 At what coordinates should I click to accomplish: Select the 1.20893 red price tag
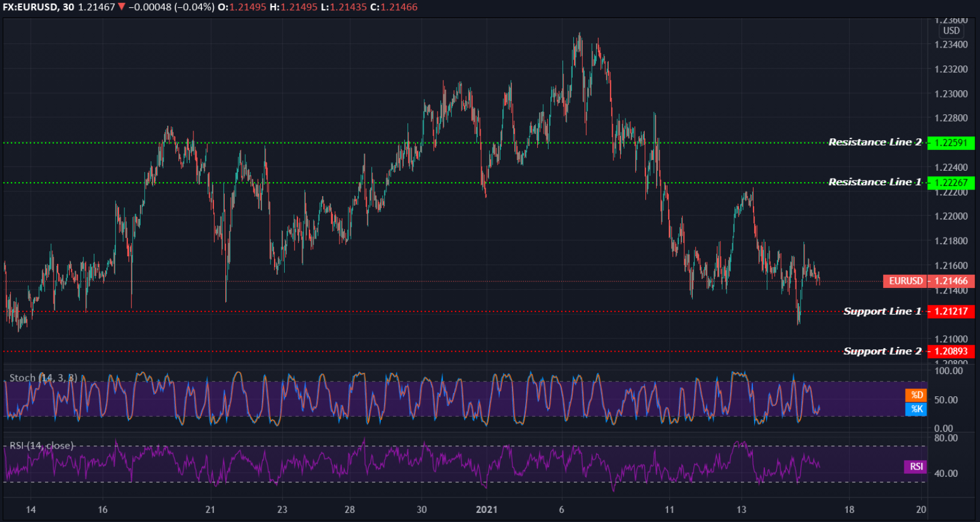click(951, 351)
